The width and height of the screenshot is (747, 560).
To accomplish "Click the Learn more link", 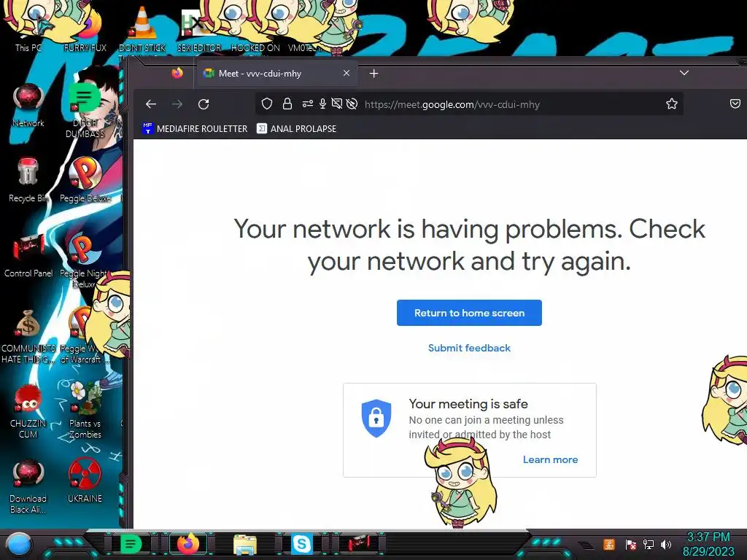I will [x=550, y=459].
